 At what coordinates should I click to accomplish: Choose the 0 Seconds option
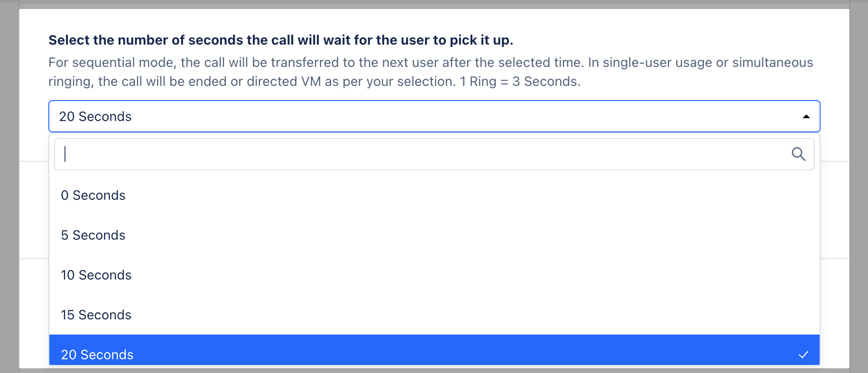click(434, 196)
